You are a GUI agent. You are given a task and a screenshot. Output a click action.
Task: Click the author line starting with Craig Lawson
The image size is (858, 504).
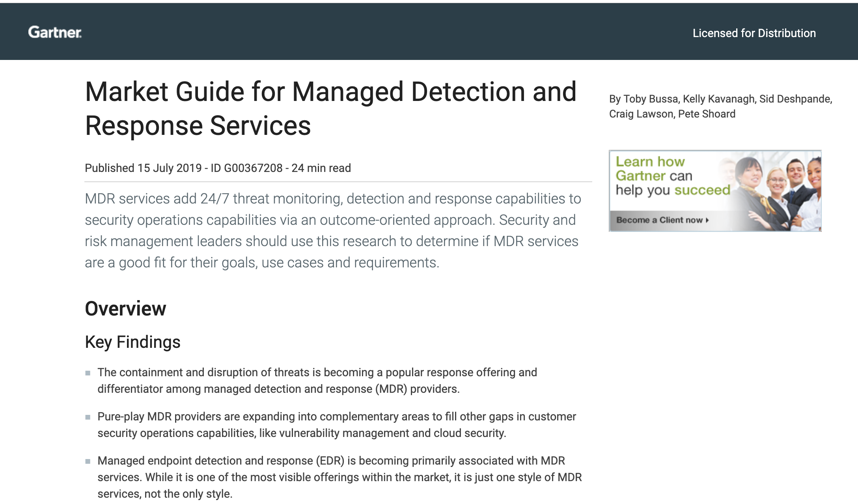click(x=672, y=114)
